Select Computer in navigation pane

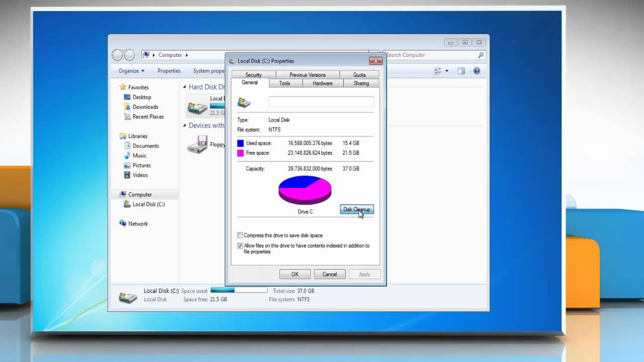(x=140, y=195)
